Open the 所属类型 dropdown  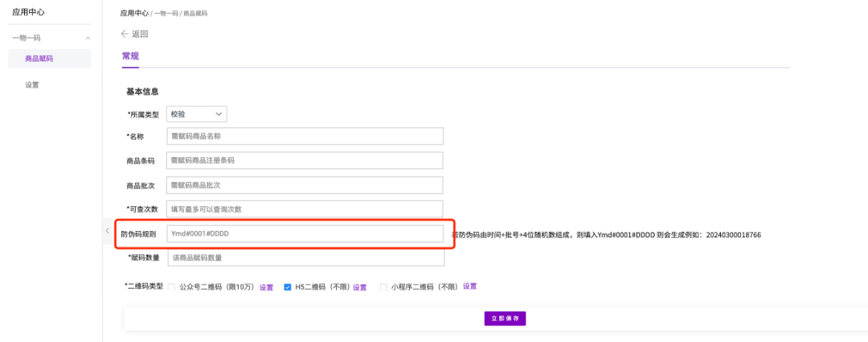pos(196,114)
